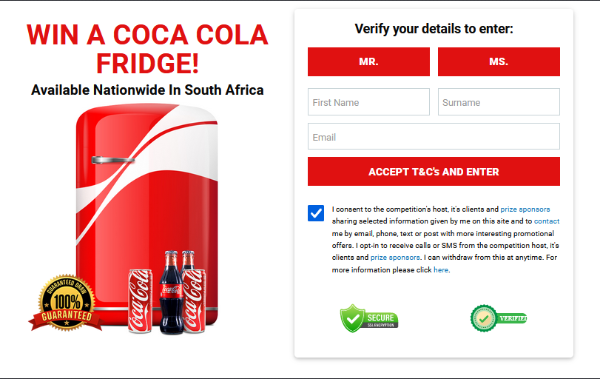This screenshot has width=600, height=379.
Task: Select the MS. title button
Action: click(x=499, y=62)
